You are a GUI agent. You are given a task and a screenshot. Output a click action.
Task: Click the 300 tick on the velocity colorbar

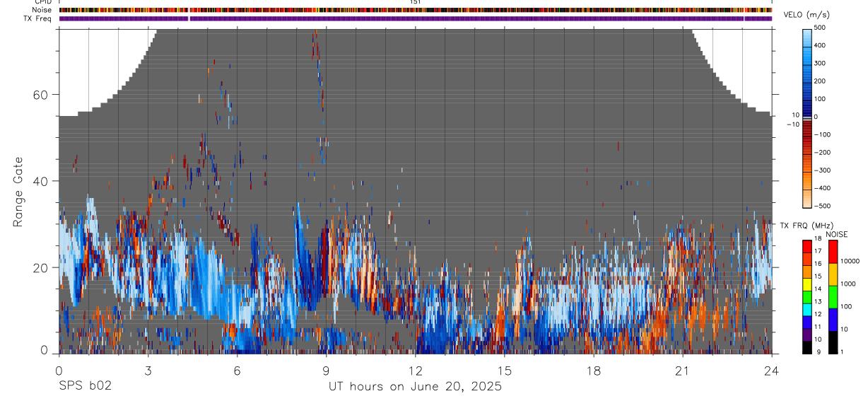(820, 63)
